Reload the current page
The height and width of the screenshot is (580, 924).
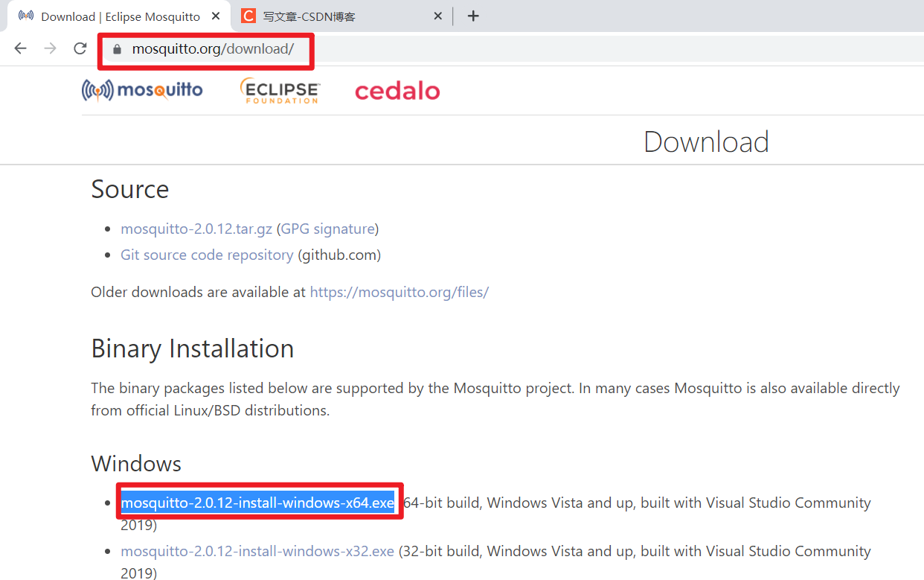80,48
